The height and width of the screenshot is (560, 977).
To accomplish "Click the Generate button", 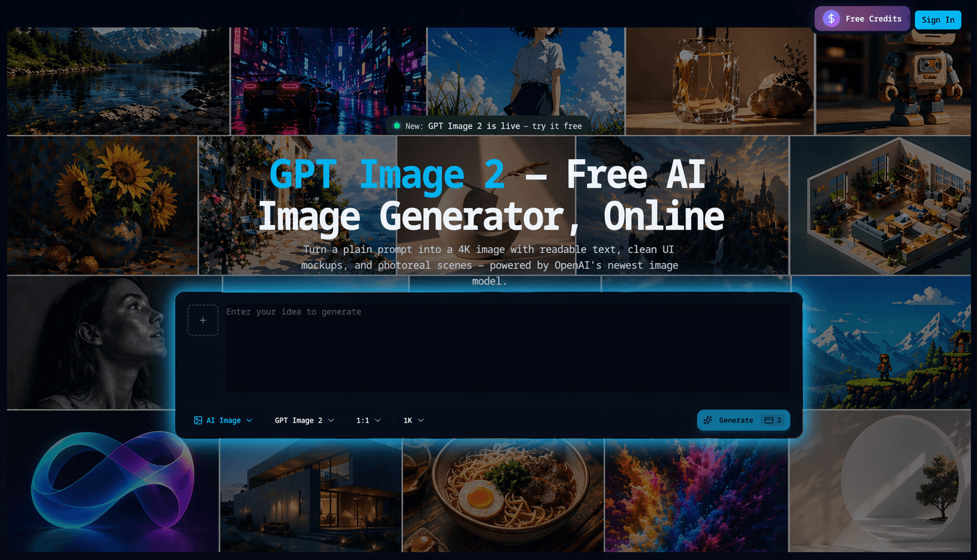I will 743,420.
